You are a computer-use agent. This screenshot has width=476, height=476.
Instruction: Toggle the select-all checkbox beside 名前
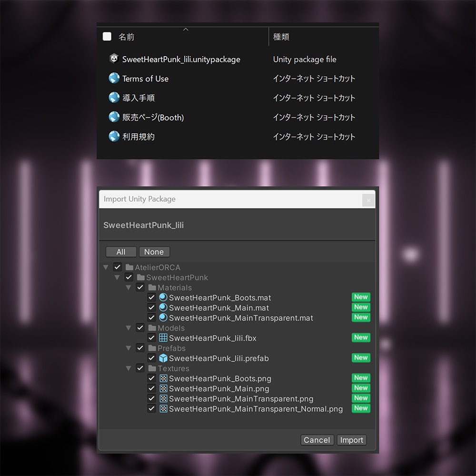(107, 37)
